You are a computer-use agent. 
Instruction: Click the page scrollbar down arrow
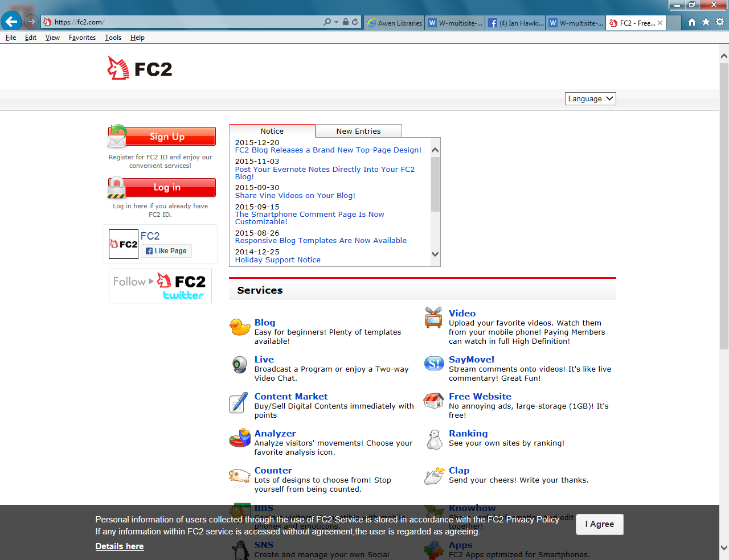click(x=724, y=548)
